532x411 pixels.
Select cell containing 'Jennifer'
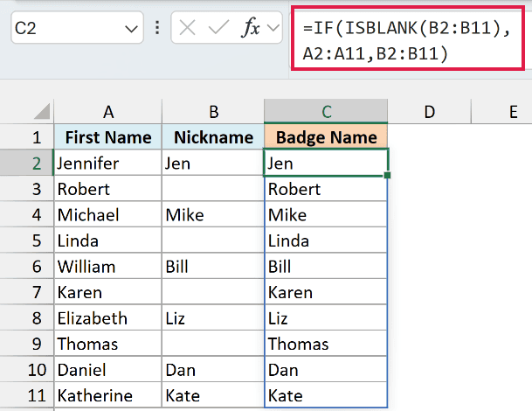click(x=108, y=163)
